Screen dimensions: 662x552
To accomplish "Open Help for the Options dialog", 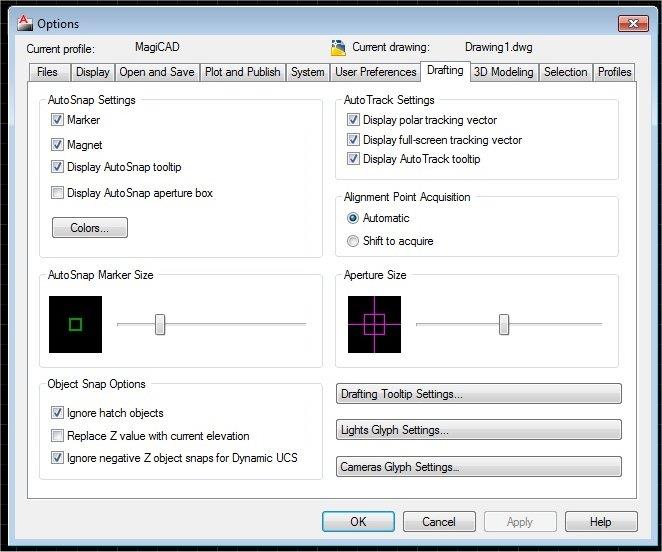I will point(601,522).
